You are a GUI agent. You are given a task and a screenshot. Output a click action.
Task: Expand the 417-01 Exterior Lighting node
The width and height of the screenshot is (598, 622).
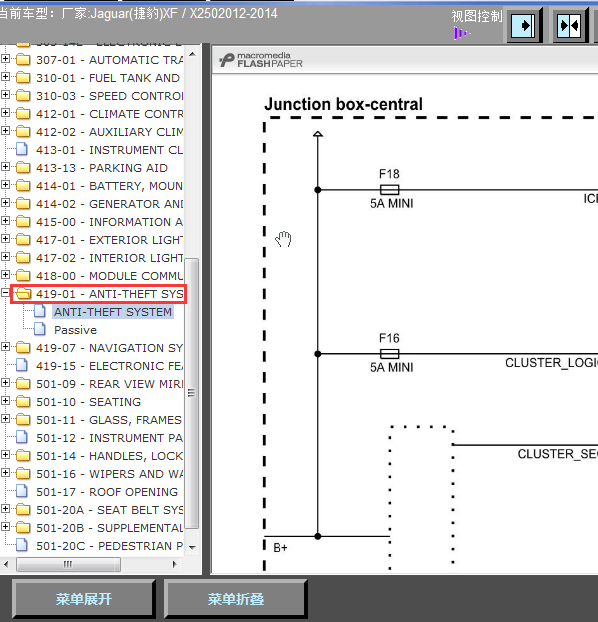tap(5, 239)
